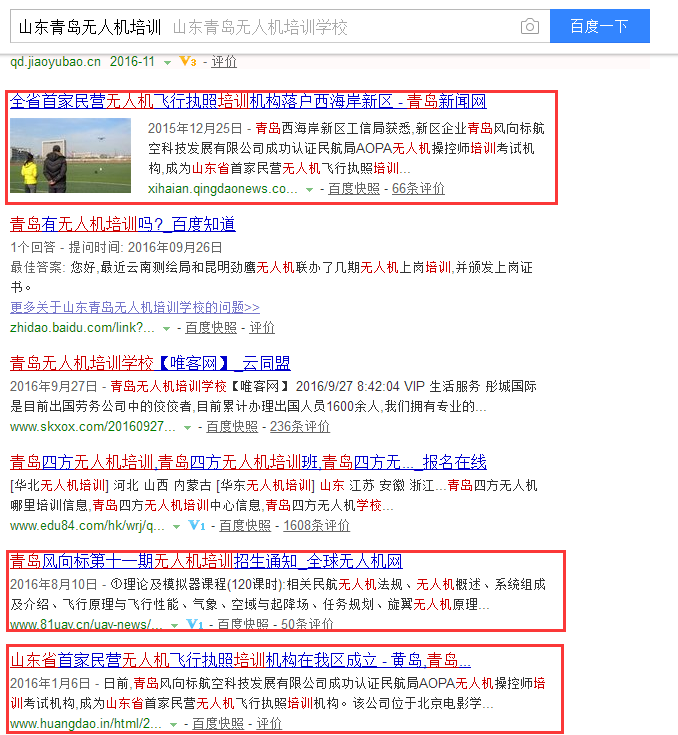The width and height of the screenshot is (678, 735).
Task: Open 百度快照 for www.huangdao.in result
Action: coord(218,723)
